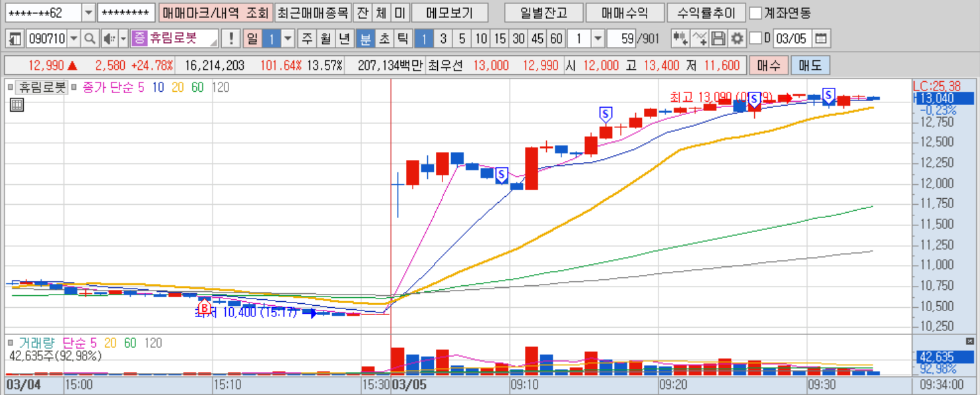Click the floppy disk save icon
980x395 pixels.
pos(718,38)
